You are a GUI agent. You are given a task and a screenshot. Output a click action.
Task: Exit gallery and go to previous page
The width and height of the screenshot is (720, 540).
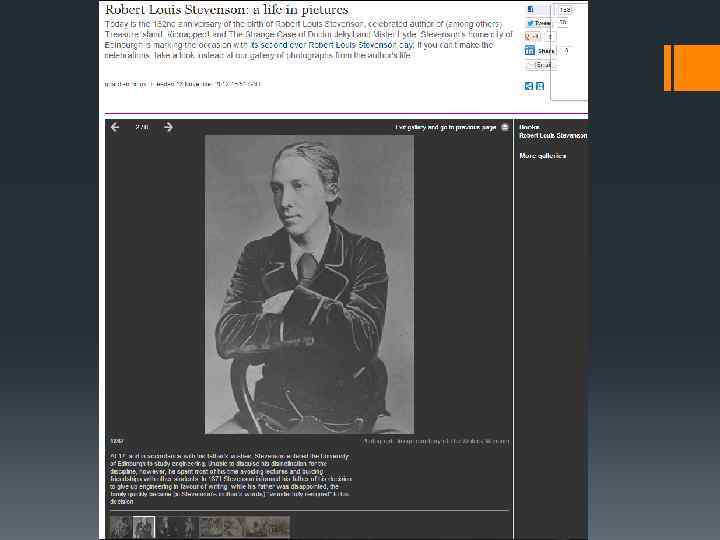[446, 127]
